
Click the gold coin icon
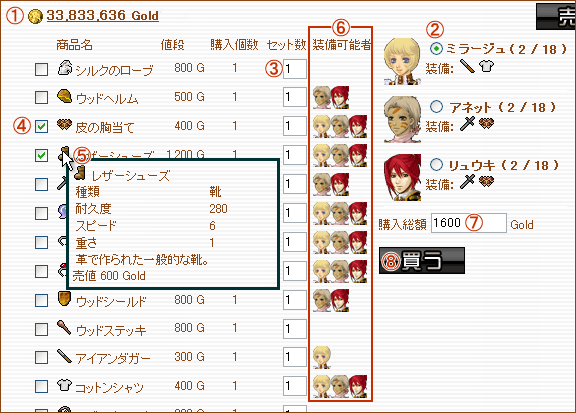[35, 17]
